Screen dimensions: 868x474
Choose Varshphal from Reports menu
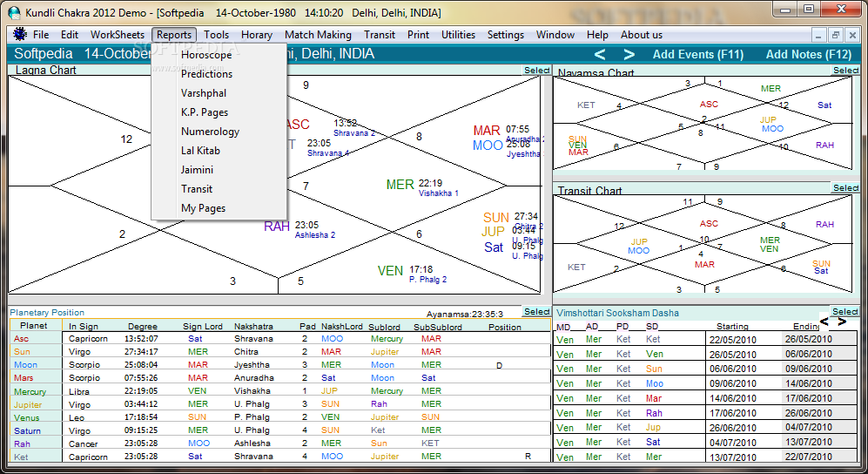[x=219, y=93]
